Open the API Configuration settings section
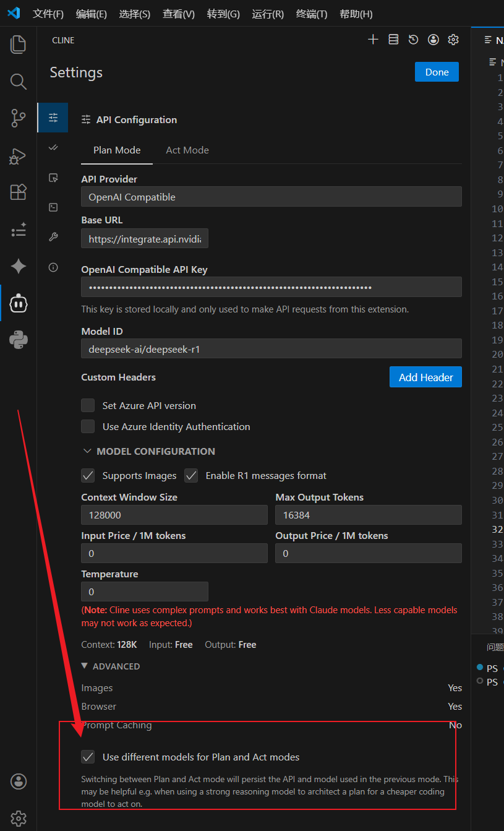 (53, 117)
